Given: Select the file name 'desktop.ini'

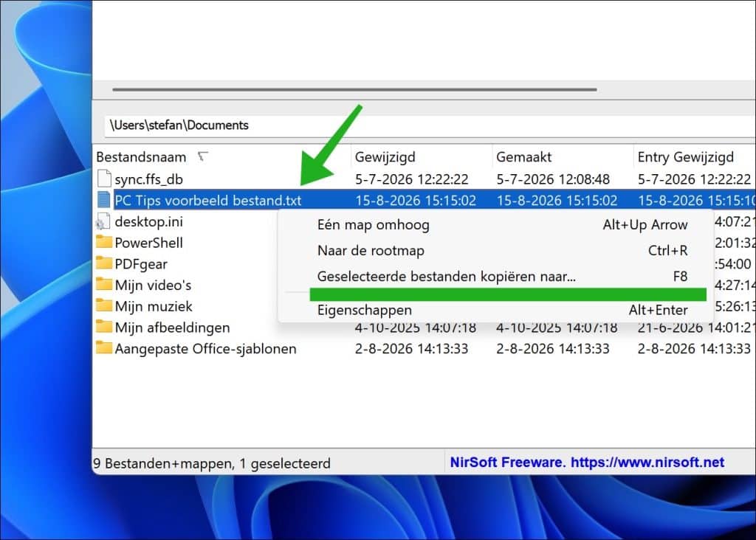Looking at the screenshot, I should 148,221.
